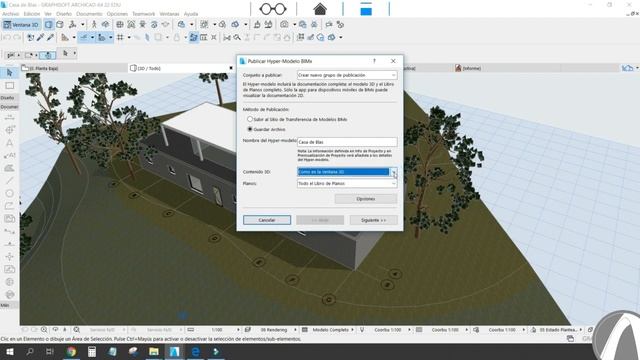Open the Archivo menu

11,14
